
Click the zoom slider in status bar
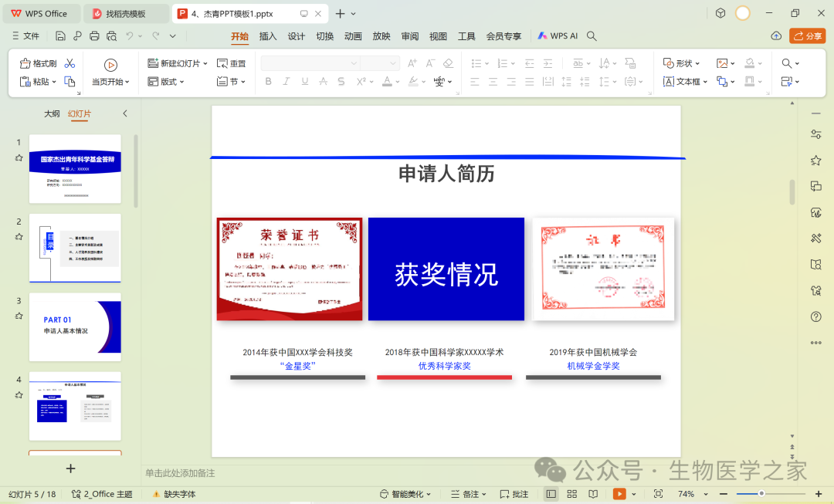[x=761, y=494]
